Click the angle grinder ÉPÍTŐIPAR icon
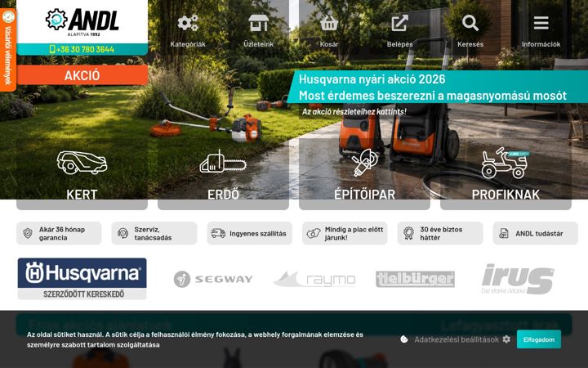588x368 pixels. pyautogui.click(x=364, y=162)
